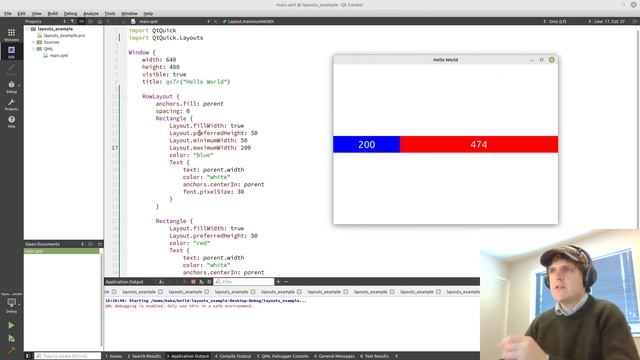Start debugging with play-bug button

[11, 338]
